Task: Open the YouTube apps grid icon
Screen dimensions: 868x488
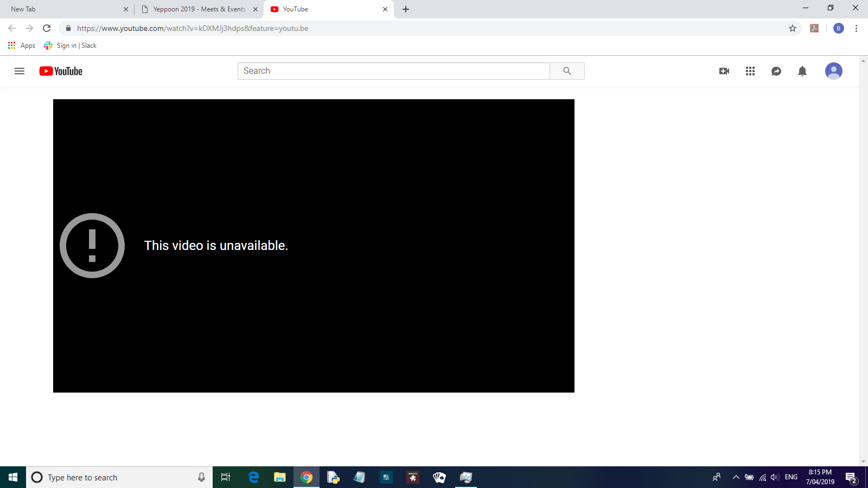Action: [750, 71]
